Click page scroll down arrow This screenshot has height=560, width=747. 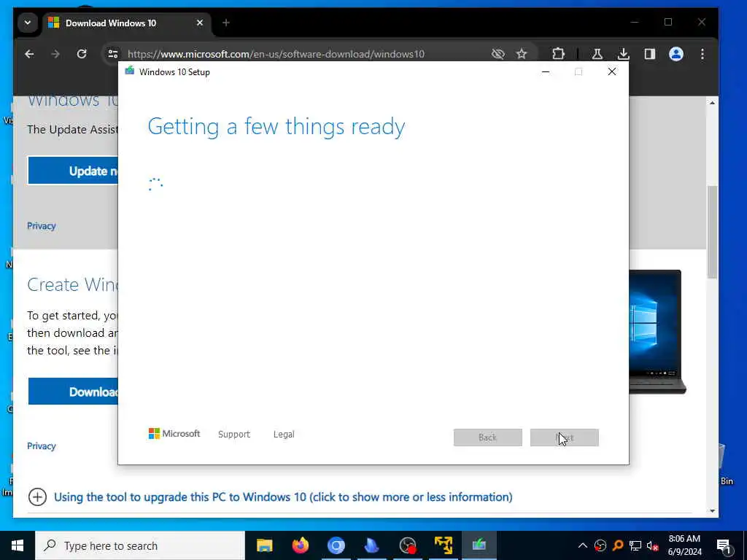tap(712, 511)
